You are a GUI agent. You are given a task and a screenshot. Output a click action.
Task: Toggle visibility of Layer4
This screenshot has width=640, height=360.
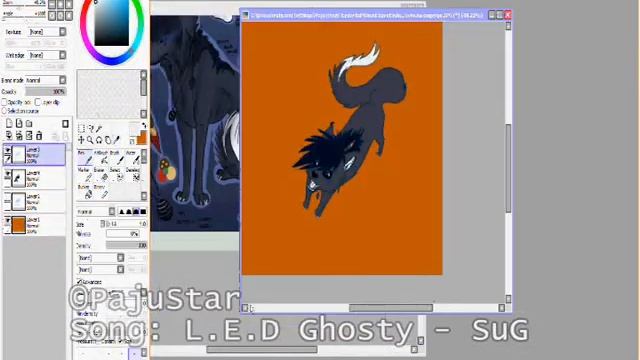[x=7, y=174]
